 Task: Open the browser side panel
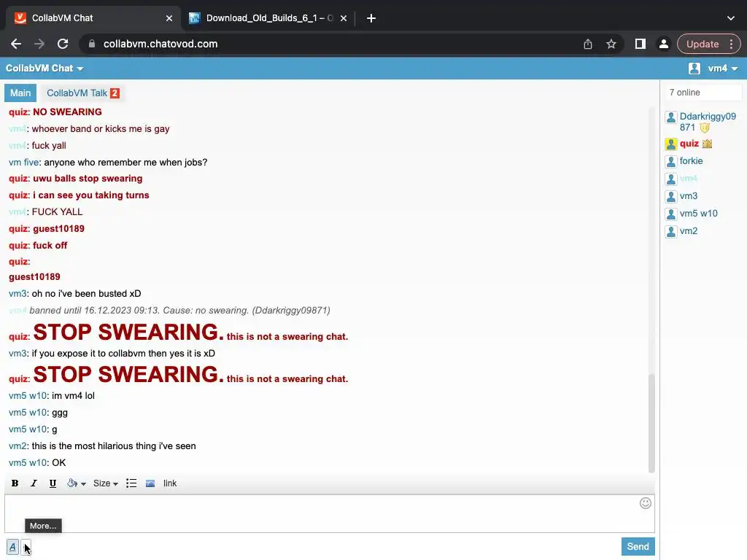640,44
